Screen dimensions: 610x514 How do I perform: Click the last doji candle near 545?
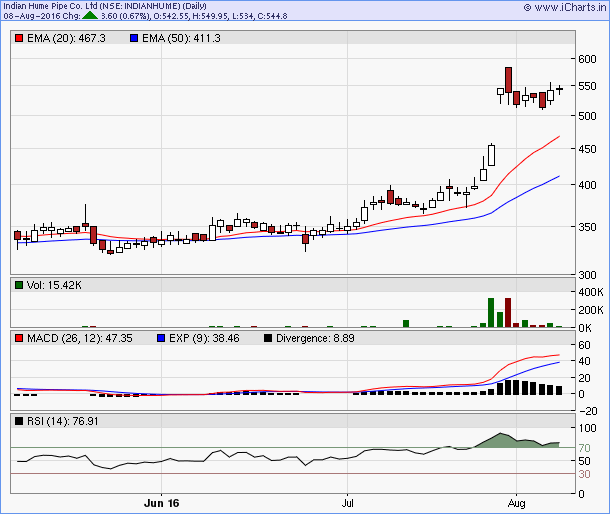point(560,89)
